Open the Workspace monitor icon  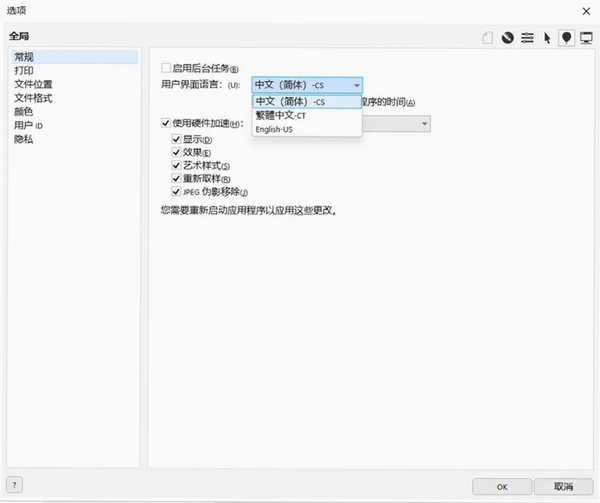[586, 38]
